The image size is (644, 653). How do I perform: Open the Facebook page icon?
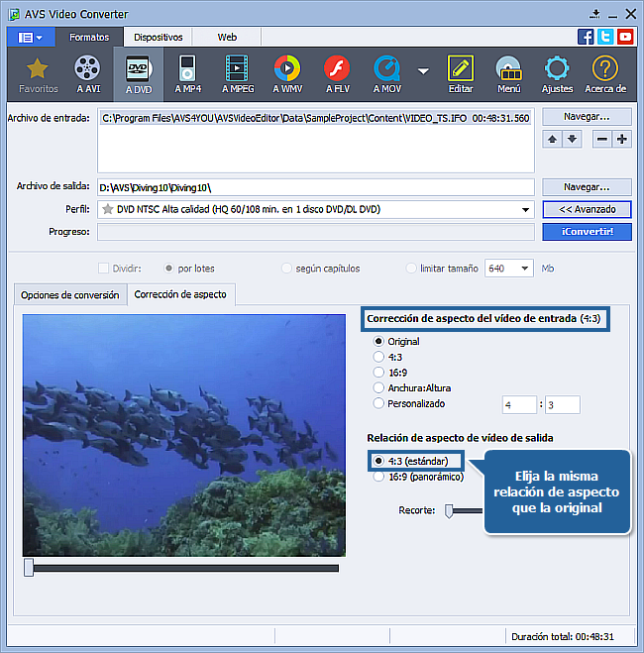click(x=586, y=37)
